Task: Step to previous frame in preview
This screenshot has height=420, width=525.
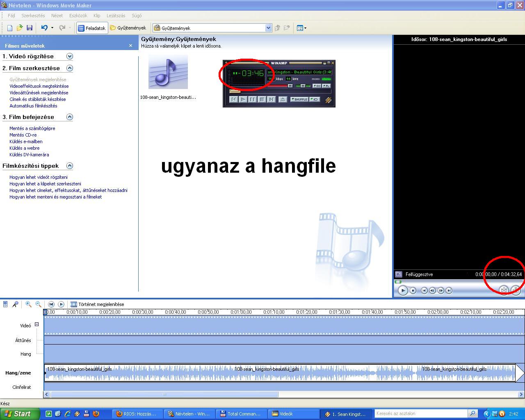Action: (x=432, y=290)
